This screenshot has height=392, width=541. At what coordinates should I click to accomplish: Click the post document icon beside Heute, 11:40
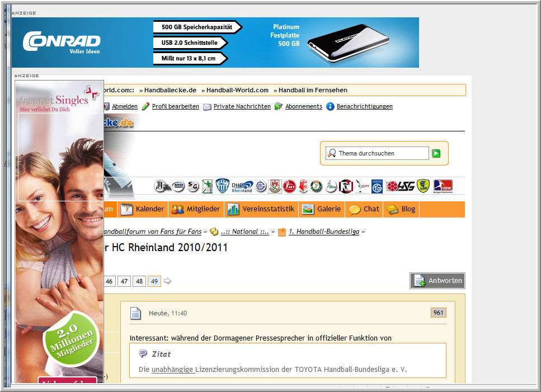(135, 313)
